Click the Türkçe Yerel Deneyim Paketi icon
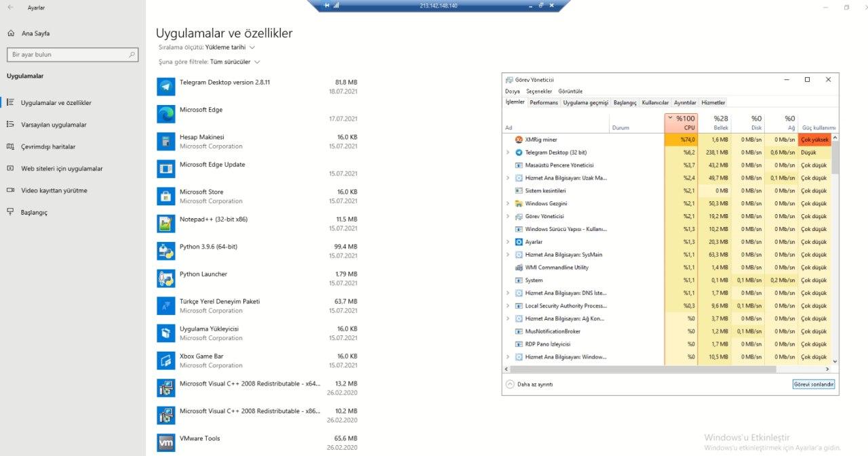 click(166, 306)
